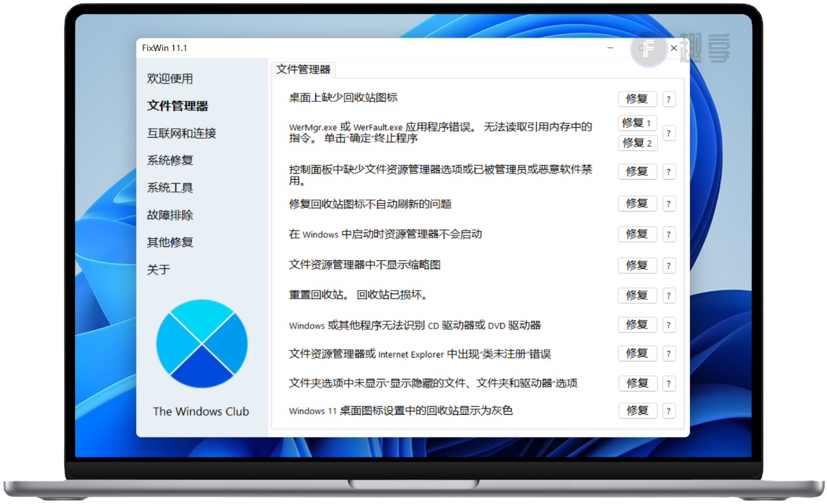Click 修复 2 for the WerMgr.exe error
This screenshot has width=827, height=504.
[x=637, y=143]
